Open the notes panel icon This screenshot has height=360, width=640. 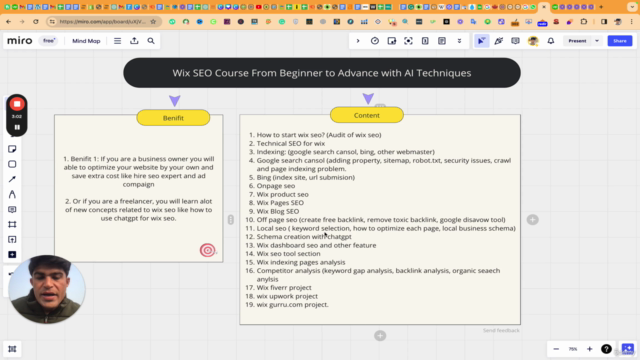pyautogui.click(x=442, y=41)
